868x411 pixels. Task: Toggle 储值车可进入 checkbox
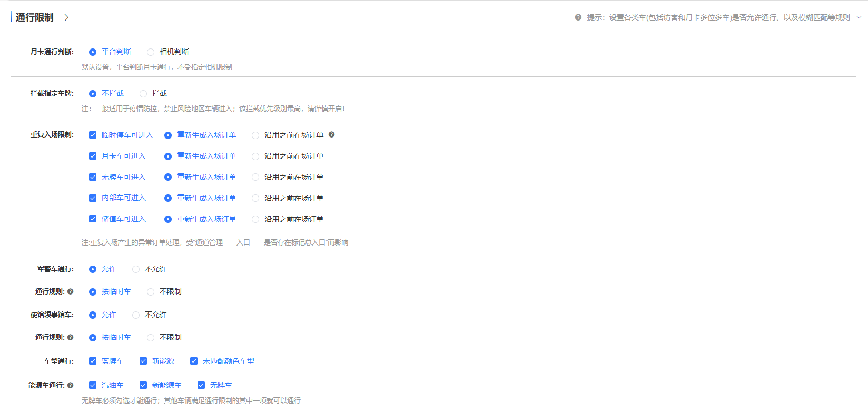coord(93,219)
